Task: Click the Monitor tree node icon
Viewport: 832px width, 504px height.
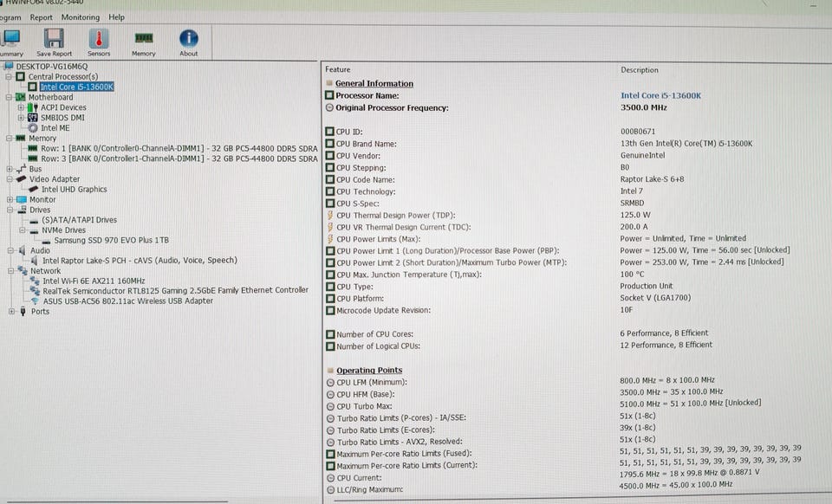Action: pos(21,199)
